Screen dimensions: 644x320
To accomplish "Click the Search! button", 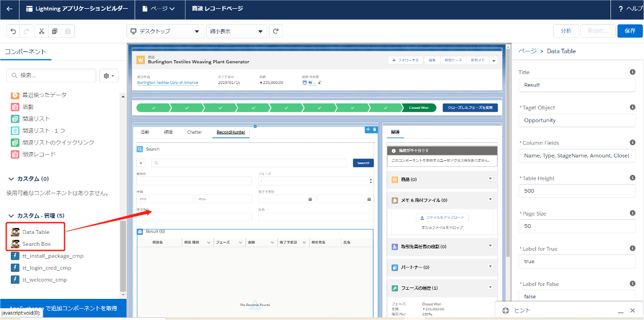I will [363, 163].
